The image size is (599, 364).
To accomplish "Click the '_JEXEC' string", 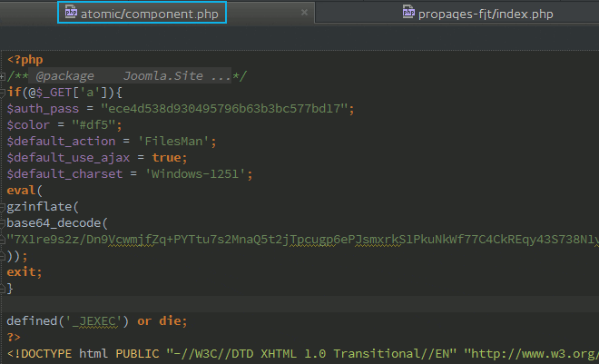I will click(x=93, y=321).
